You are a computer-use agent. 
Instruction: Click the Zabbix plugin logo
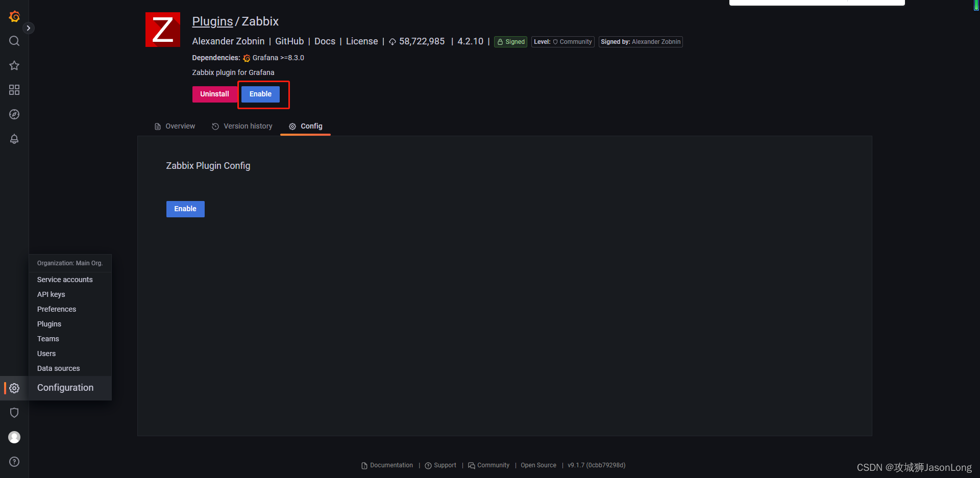coord(163,30)
